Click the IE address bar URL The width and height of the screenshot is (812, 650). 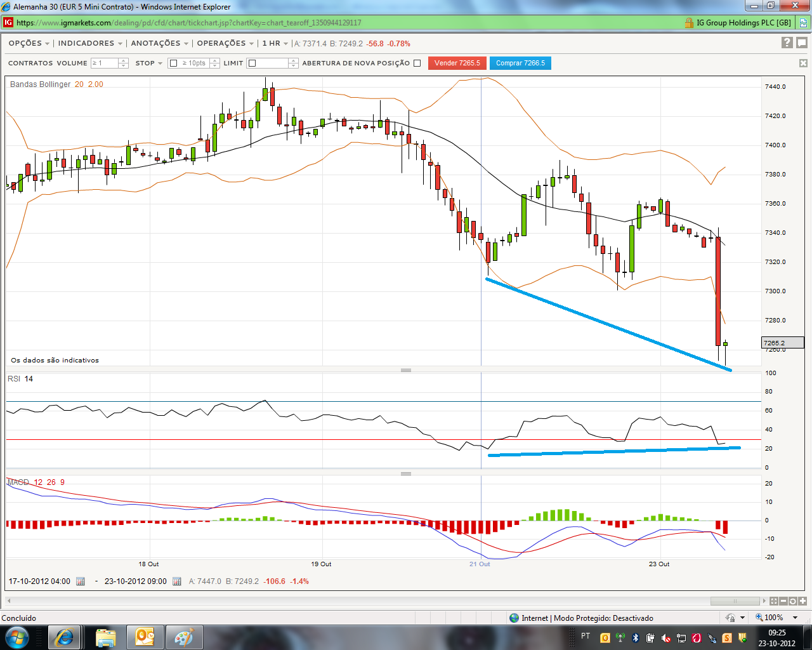(x=189, y=23)
